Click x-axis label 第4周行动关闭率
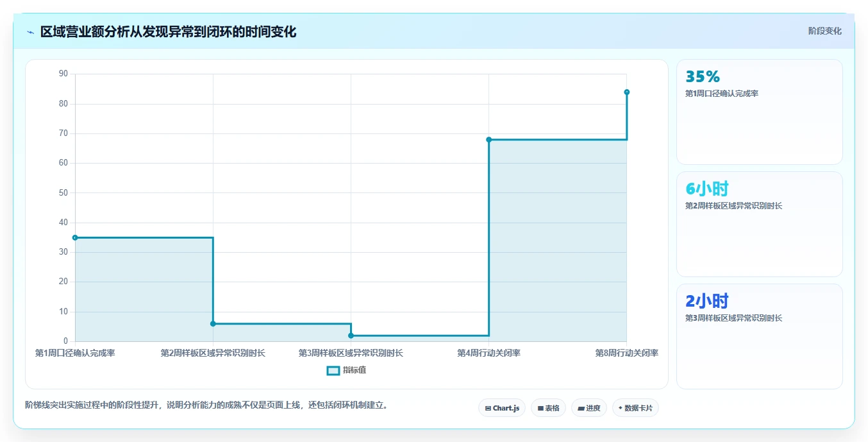Screen dimensions: 868x442 tap(488, 353)
